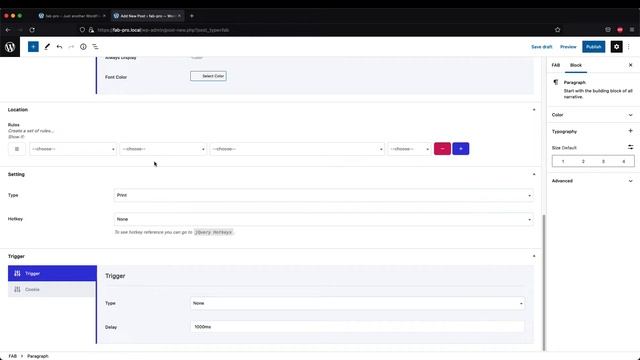Image resolution: width=640 pixels, height=360 pixels.
Task: Open the browser hamburger menu
Action: tap(631, 30)
